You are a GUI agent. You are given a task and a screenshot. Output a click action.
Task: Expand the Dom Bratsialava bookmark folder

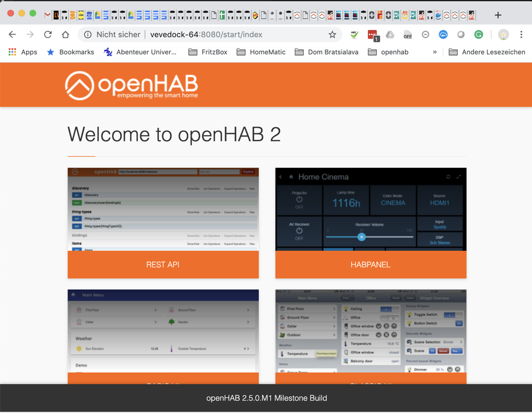point(326,52)
